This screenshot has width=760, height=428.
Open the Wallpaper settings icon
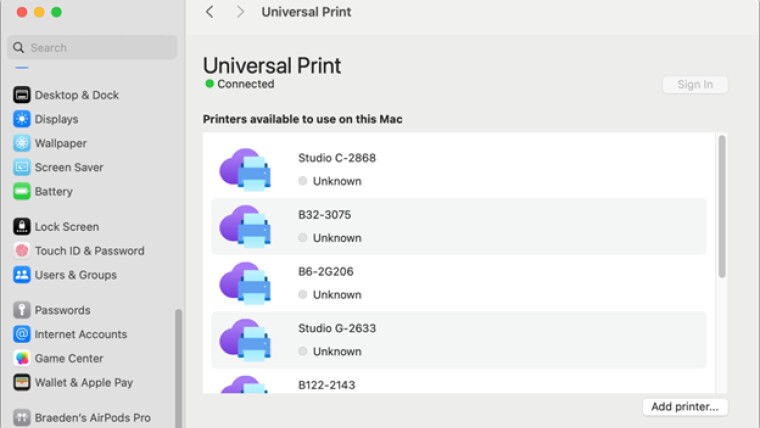pyautogui.click(x=22, y=143)
